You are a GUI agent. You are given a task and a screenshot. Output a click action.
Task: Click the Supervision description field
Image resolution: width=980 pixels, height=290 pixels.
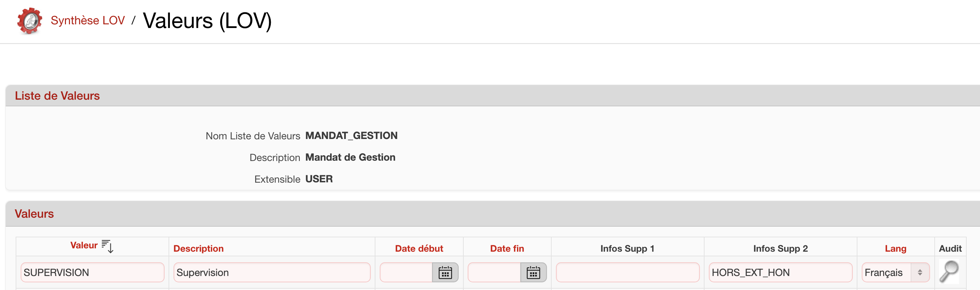[x=271, y=272]
